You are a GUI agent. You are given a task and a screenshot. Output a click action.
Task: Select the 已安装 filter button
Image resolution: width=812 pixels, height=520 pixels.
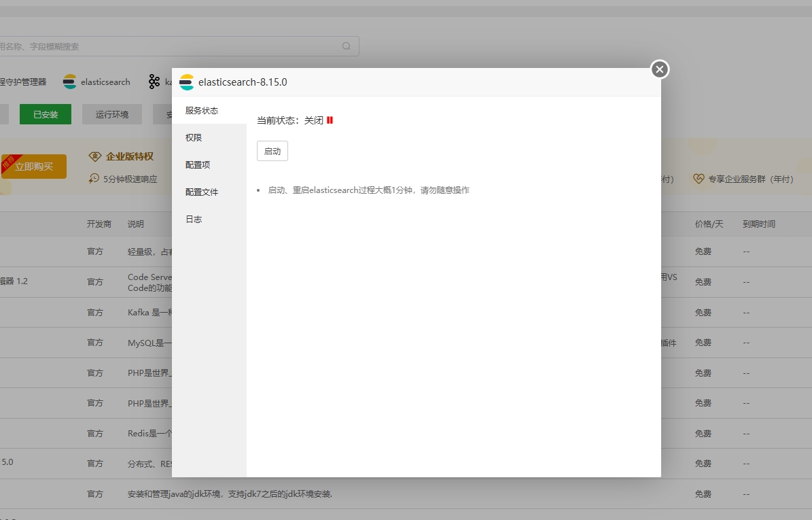(x=46, y=114)
